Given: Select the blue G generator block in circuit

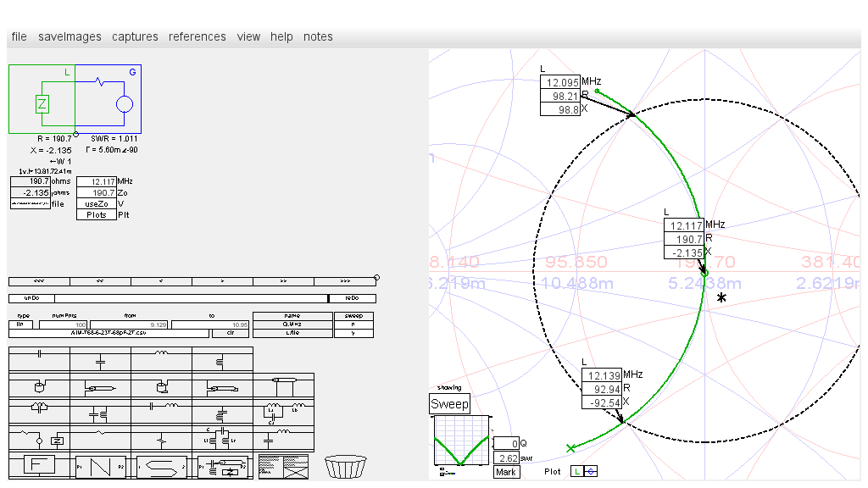Looking at the screenshot, I should click(x=108, y=99).
